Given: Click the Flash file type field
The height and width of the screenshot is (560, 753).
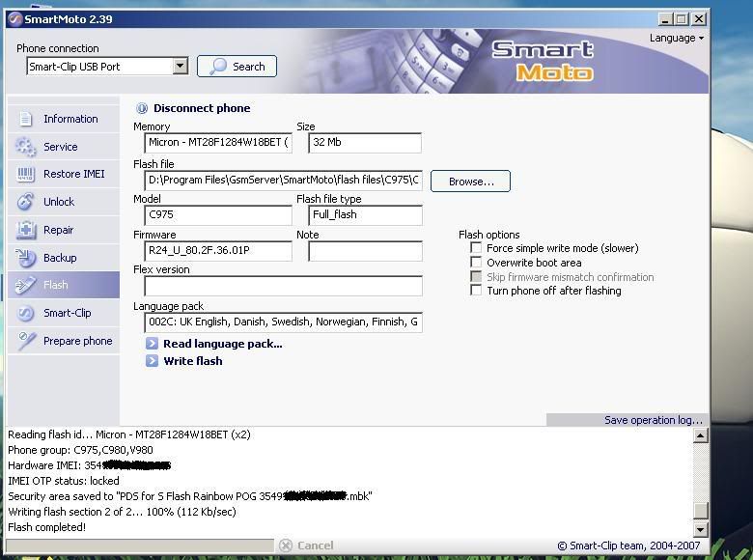Looking at the screenshot, I should click(365, 214).
